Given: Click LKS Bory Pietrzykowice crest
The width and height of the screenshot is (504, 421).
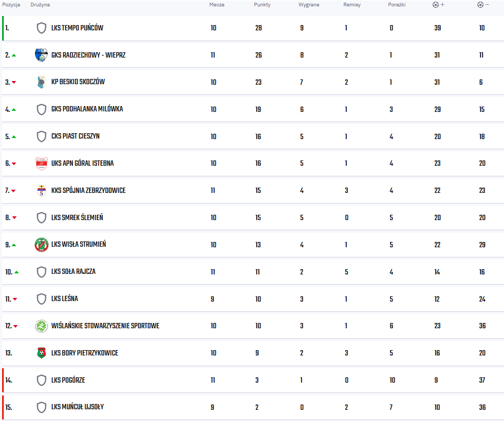Looking at the screenshot, I should coord(41,353).
